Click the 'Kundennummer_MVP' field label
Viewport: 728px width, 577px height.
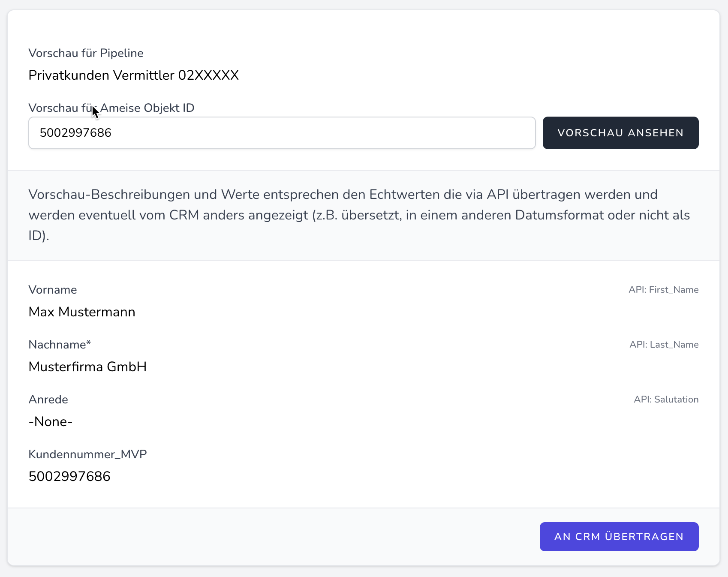tap(87, 454)
